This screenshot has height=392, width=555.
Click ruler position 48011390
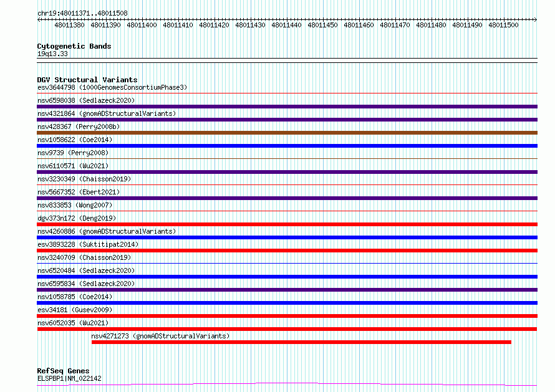click(105, 25)
